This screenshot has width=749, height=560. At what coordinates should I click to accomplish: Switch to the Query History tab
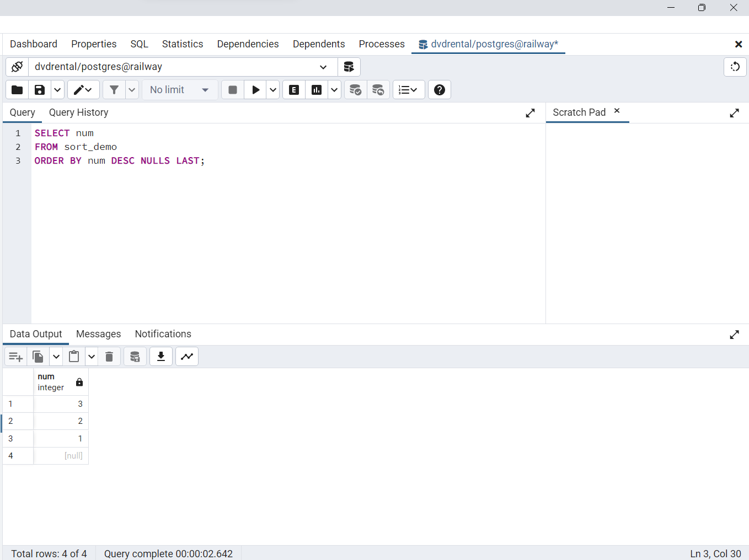pyautogui.click(x=79, y=112)
